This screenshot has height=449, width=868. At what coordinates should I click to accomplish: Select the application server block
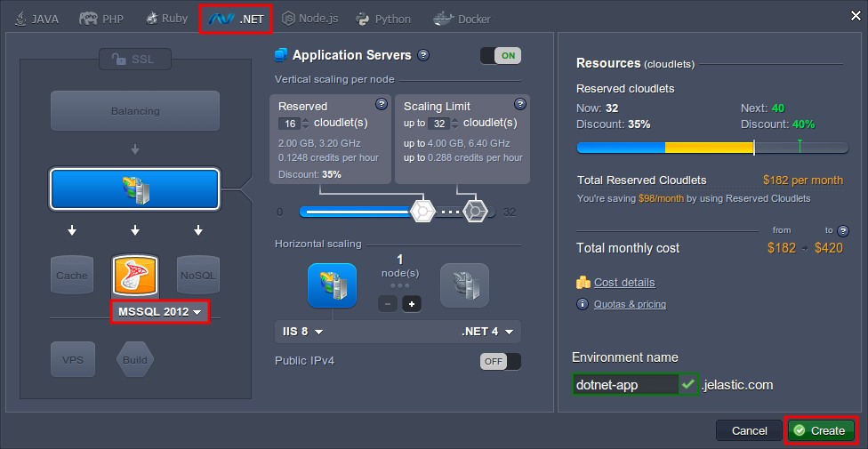pyautogui.click(x=135, y=189)
